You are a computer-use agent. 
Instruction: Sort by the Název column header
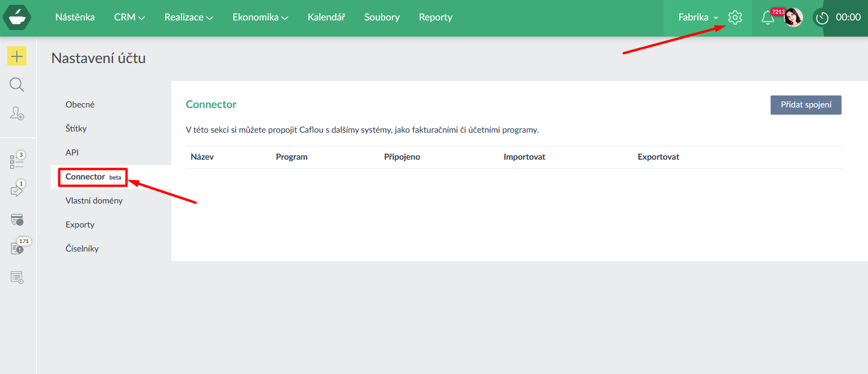[202, 157]
